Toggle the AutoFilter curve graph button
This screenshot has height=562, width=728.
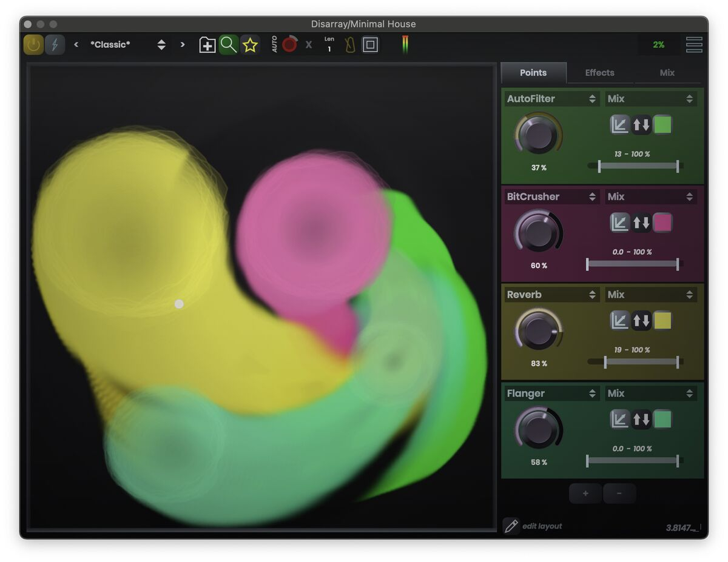click(619, 125)
